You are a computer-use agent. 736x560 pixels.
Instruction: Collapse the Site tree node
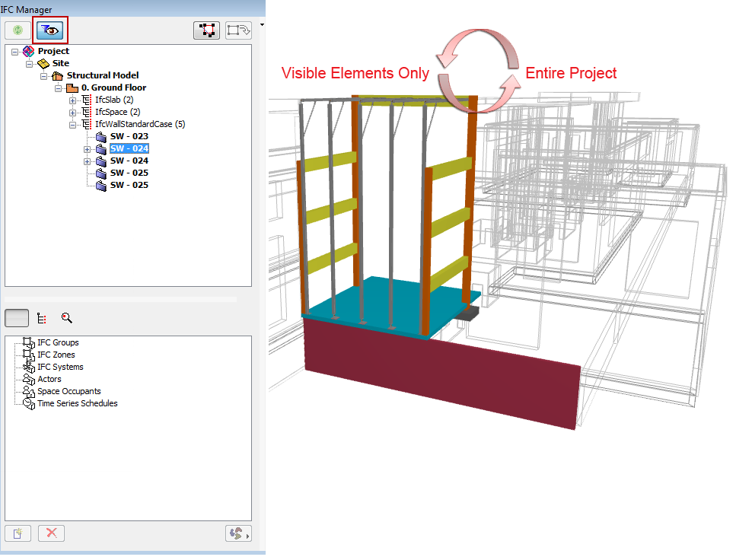point(29,64)
